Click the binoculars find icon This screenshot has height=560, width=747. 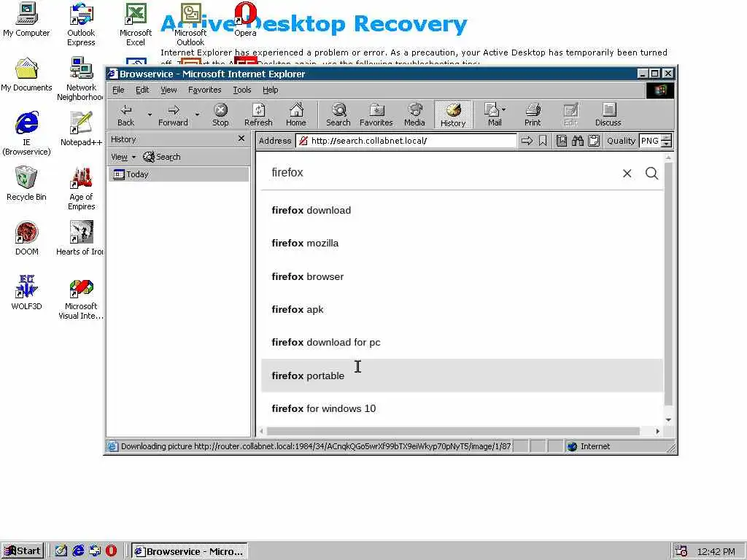[578, 141]
